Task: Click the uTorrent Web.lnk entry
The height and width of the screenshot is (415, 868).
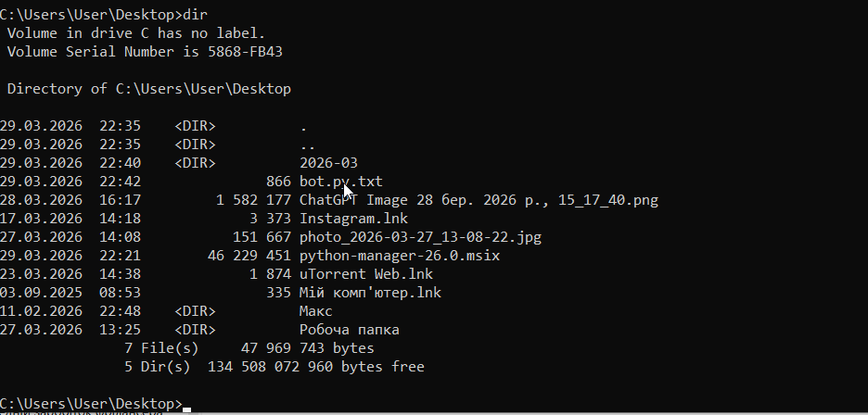Action: [365, 274]
